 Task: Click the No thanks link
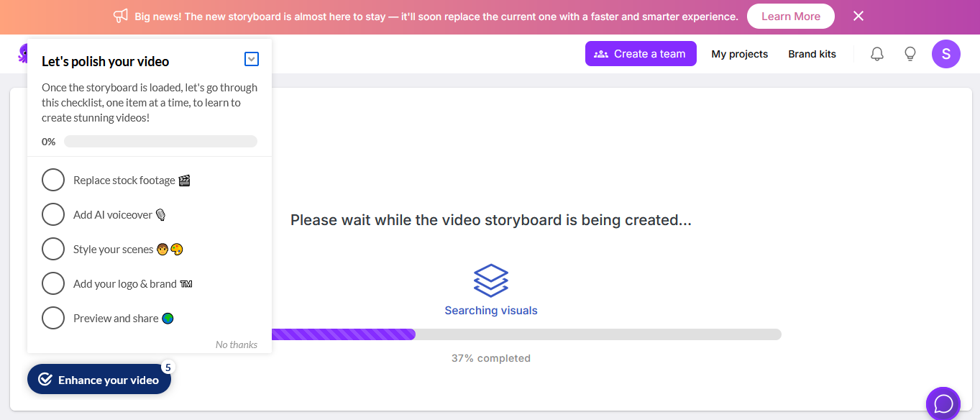(236, 344)
